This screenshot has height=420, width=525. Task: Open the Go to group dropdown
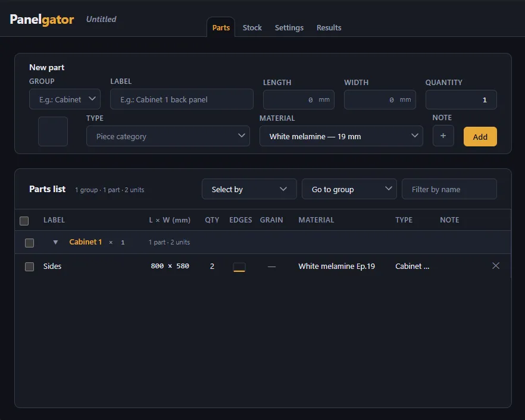(x=349, y=189)
